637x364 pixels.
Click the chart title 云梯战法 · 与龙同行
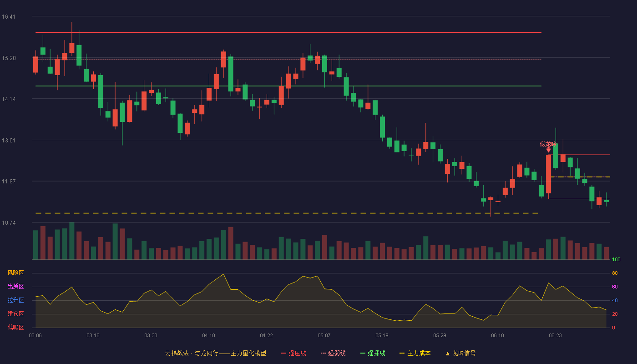pos(192,353)
